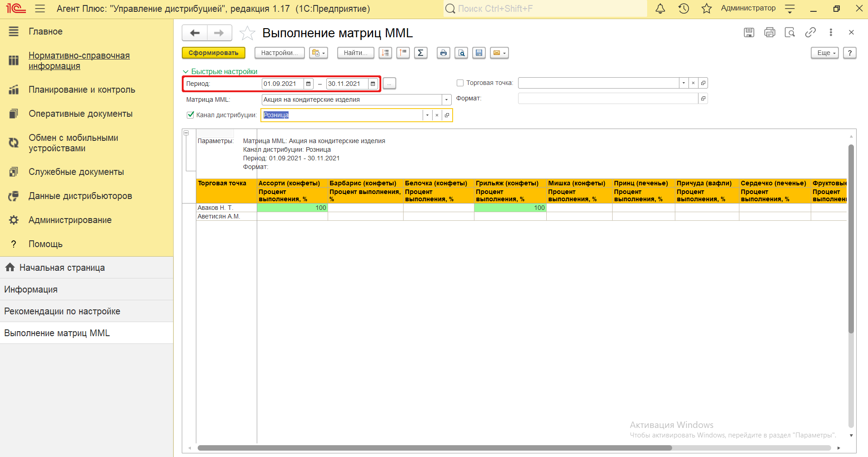Open the Канал дистрибуции dropdown arrow

tap(427, 115)
